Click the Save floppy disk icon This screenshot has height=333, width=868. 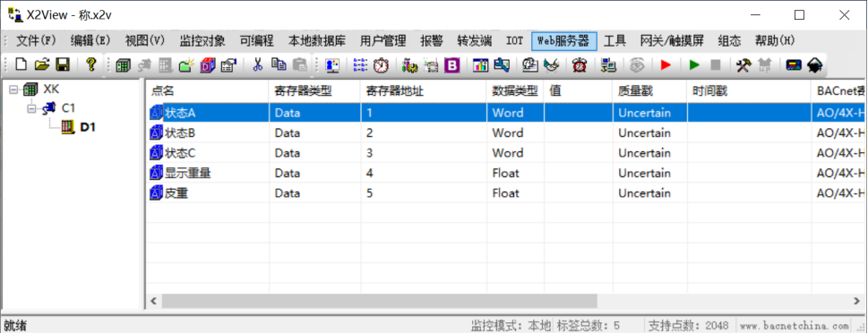[x=63, y=64]
